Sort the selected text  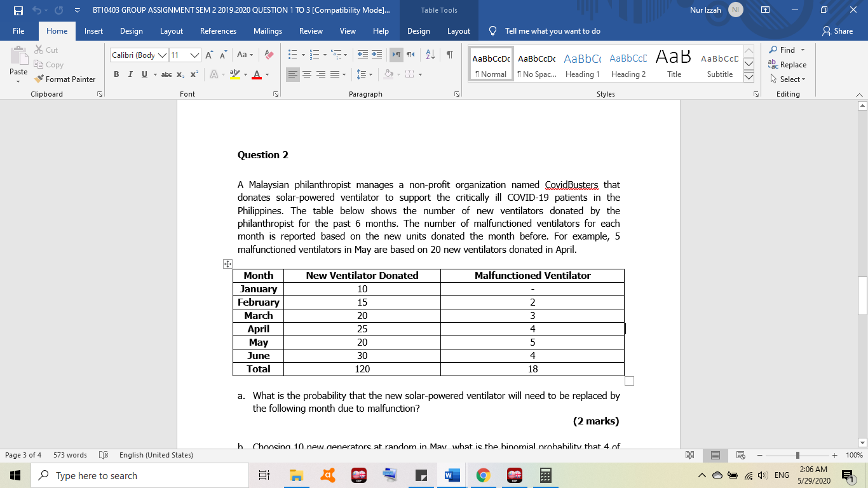430,55
